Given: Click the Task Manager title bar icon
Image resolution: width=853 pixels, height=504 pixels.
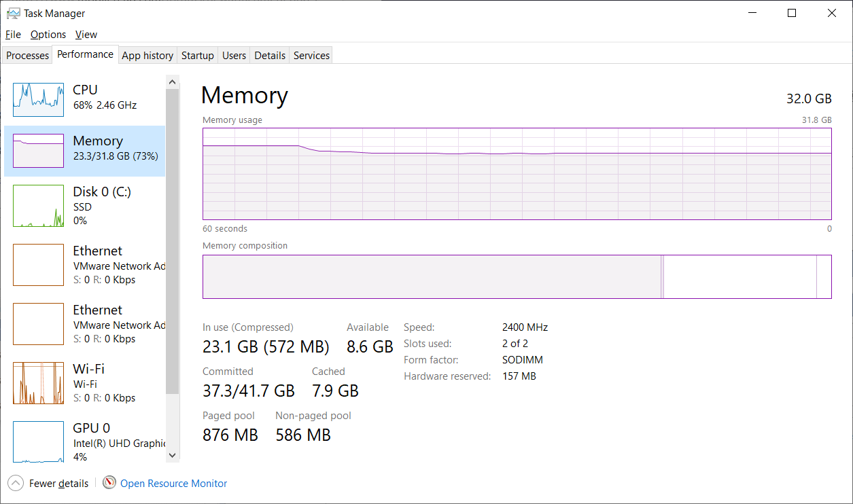Looking at the screenshot, I should coord(13,14).
